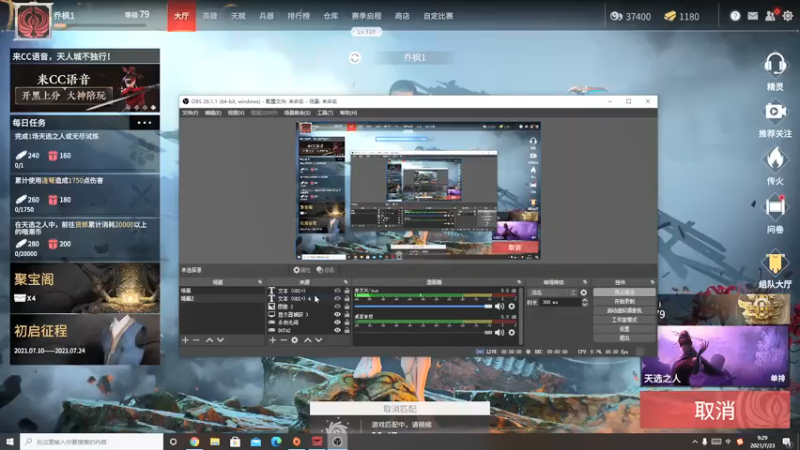Open the OBS 视图(V) menu
The image size is (800, 450).
(236, 113)
